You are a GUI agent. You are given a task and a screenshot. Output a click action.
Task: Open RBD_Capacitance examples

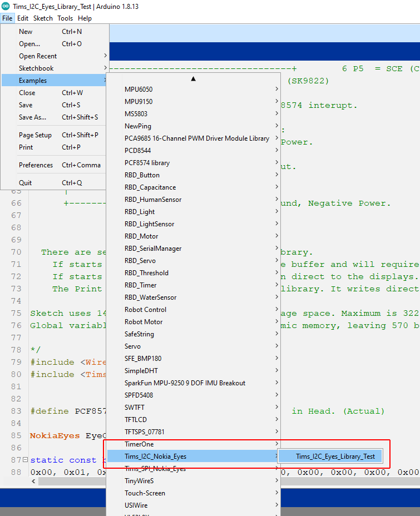coord(193,187)
